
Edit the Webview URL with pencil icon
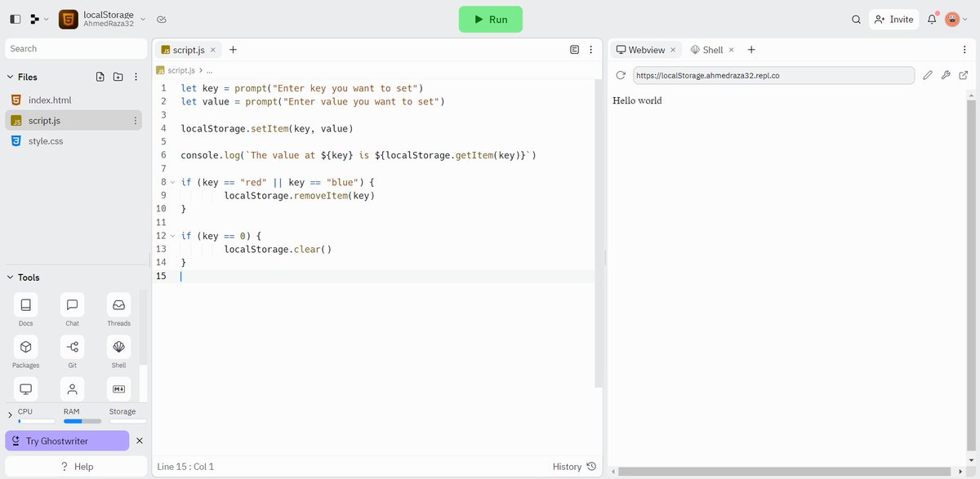click(x=928, y=74)
